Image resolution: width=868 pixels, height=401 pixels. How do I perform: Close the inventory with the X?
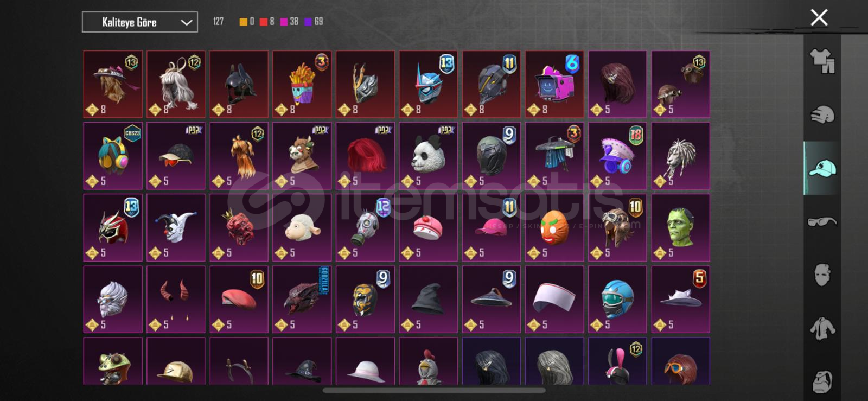point(819,17)
